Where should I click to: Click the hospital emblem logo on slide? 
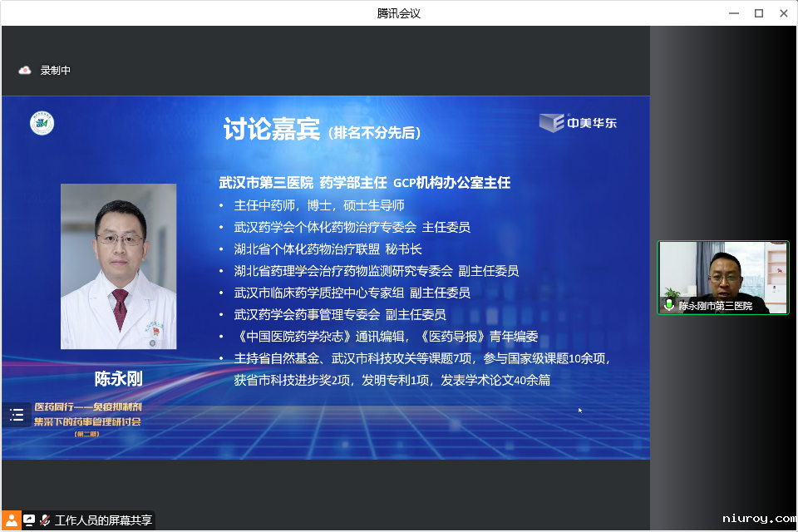pyautogui.click(x=42, y=123)
